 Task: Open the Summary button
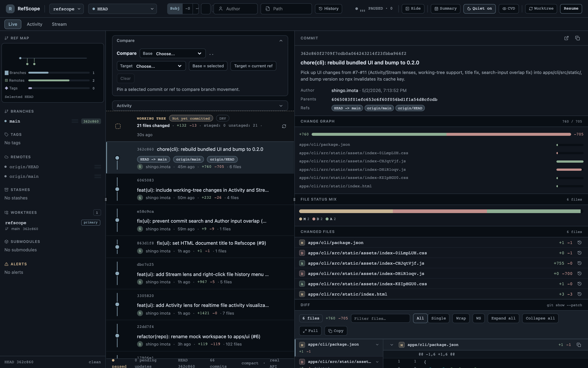tap(445, 8)
